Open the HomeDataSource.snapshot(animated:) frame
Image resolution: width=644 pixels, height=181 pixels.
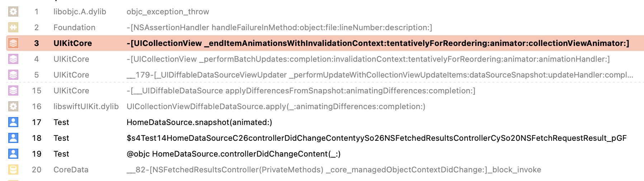point(199,122)
